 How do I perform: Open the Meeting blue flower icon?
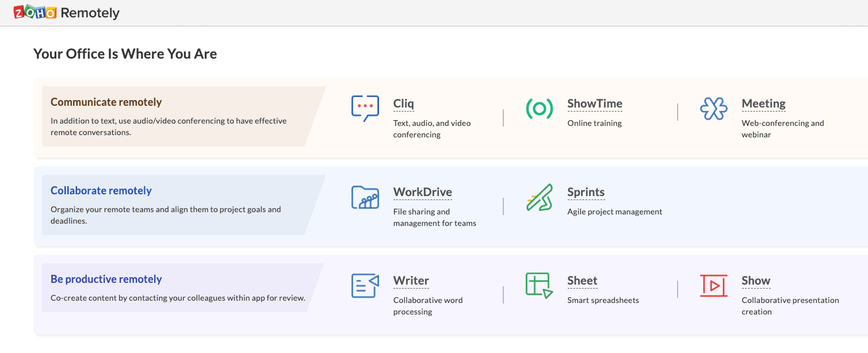coord(714,109)
